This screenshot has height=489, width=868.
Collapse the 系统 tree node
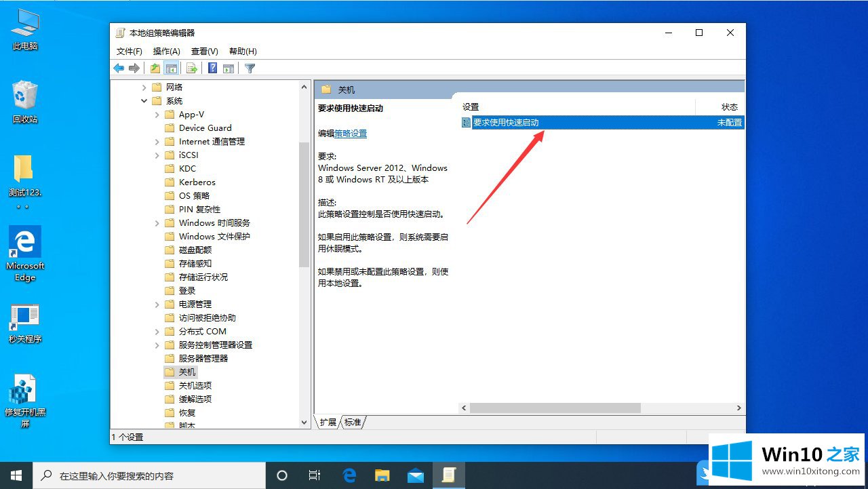[144, 101]
